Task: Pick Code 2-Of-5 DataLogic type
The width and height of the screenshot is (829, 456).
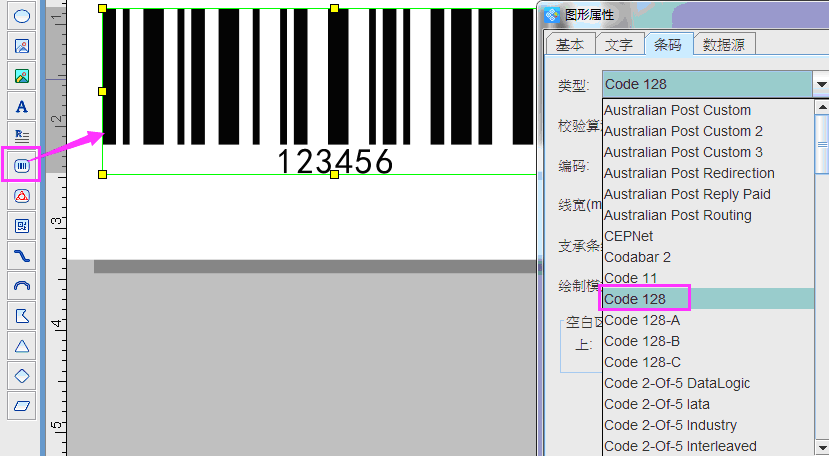Action: click(708, 383)
